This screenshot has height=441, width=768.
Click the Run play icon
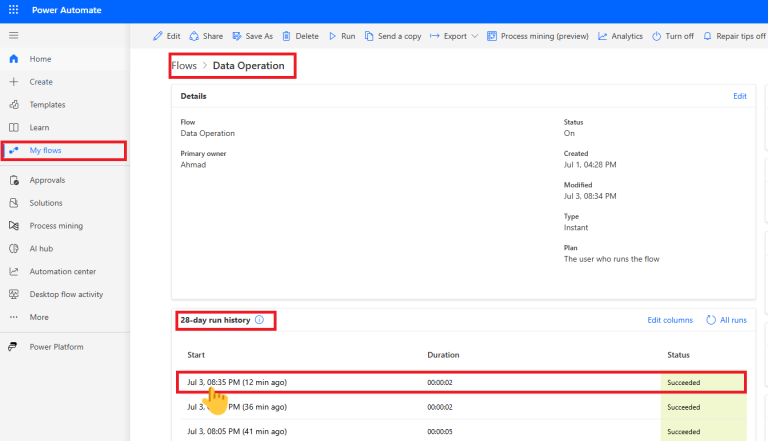coord(333,36)
